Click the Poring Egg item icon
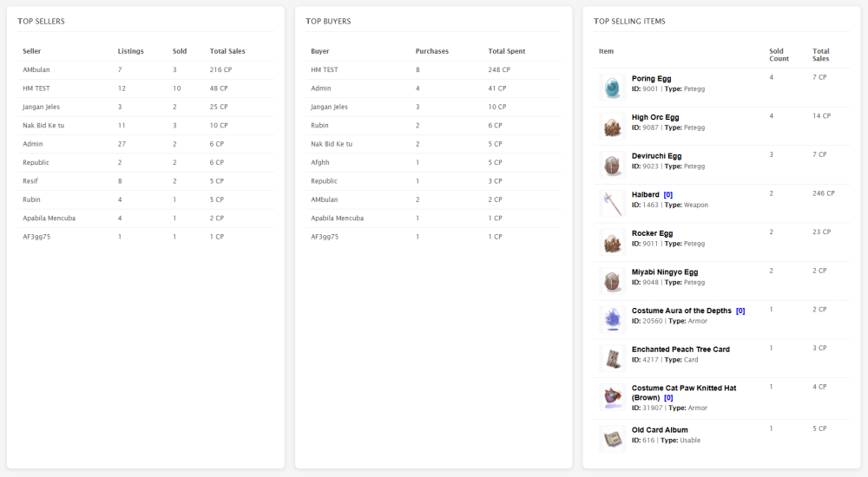The image size is (868, 477). point(612,88)
